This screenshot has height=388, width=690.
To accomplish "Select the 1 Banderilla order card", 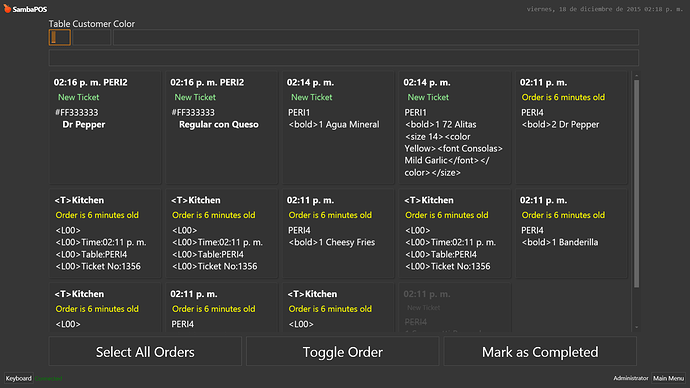I will pos(572,234).
